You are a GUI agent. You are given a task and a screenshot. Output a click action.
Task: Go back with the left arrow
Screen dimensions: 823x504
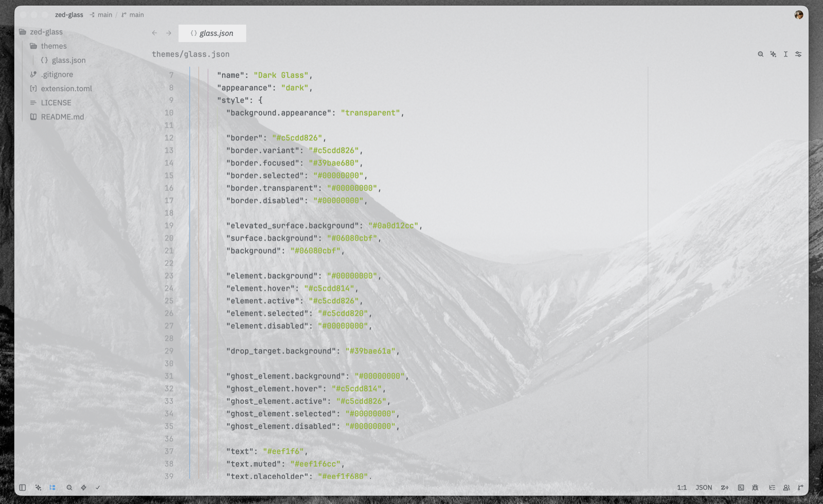[154, 33]
